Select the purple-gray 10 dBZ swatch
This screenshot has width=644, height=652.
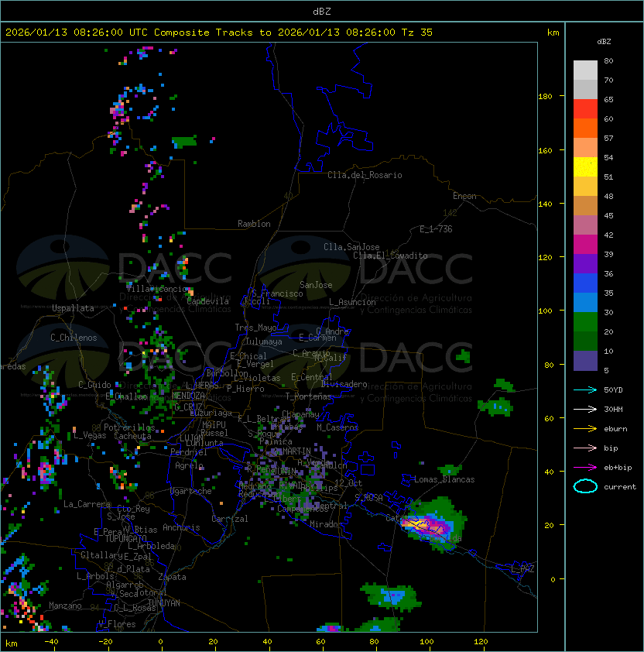(x=585, y=361)
